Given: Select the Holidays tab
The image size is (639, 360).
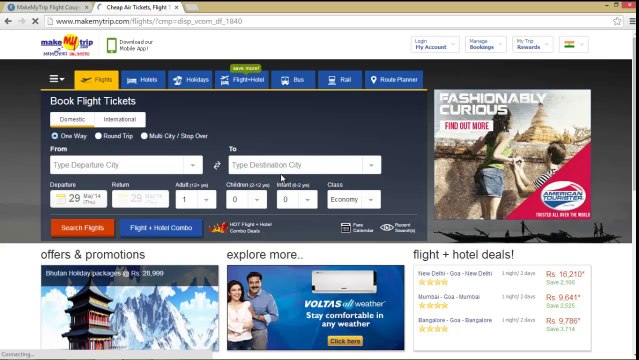Looking at the screenshot, I should click(x=190, y=80).
